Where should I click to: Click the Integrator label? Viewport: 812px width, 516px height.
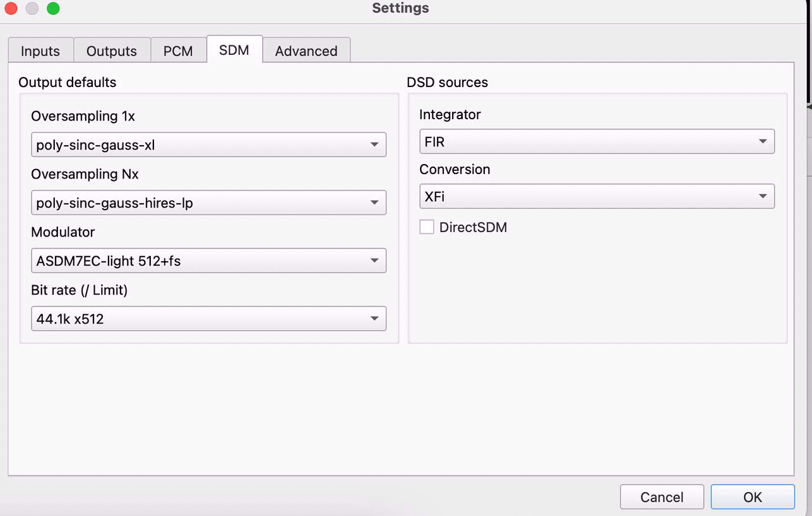click(450, 114)
